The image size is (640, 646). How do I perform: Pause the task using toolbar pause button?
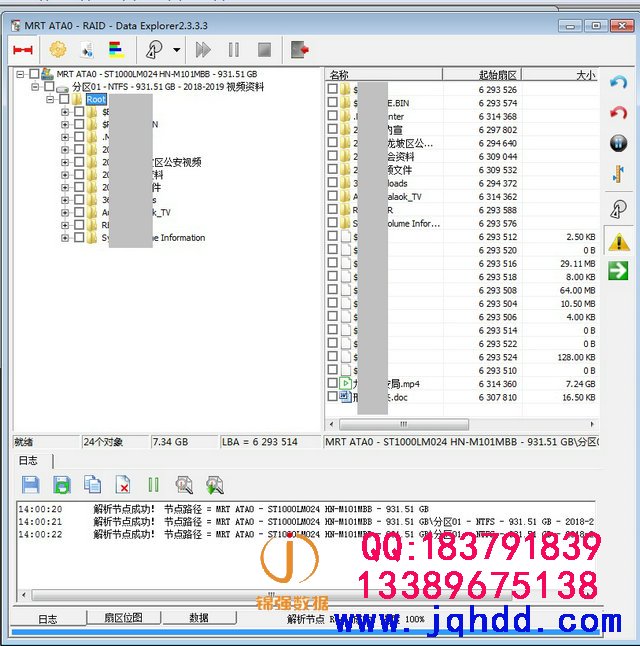click(234, 50)
